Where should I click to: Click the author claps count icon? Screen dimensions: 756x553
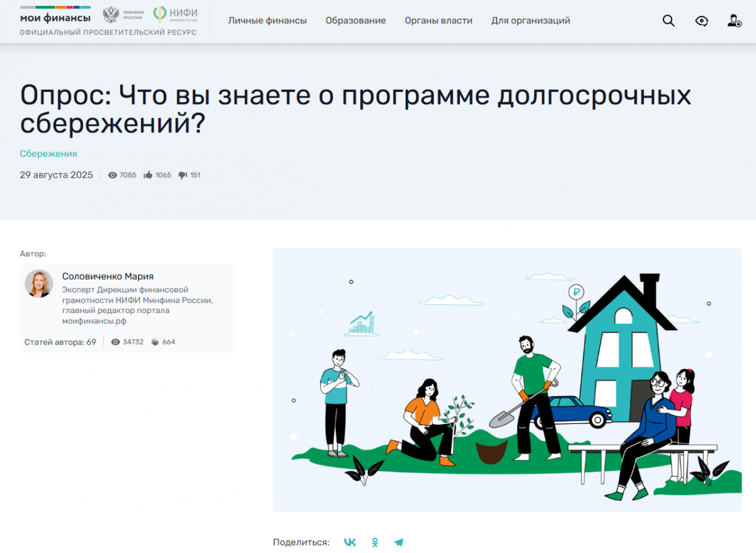pyautogui.click(x=155, y=342)
